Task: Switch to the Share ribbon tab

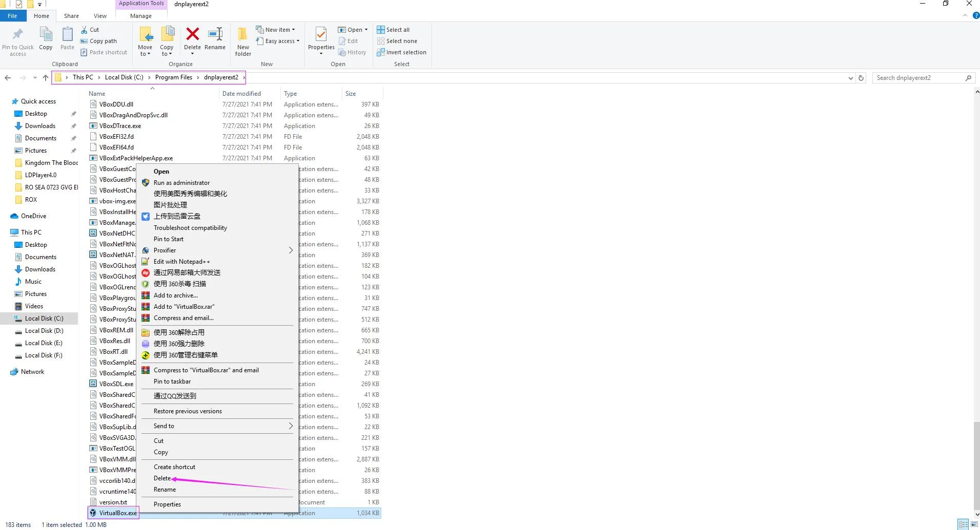Action: point(71,16)
